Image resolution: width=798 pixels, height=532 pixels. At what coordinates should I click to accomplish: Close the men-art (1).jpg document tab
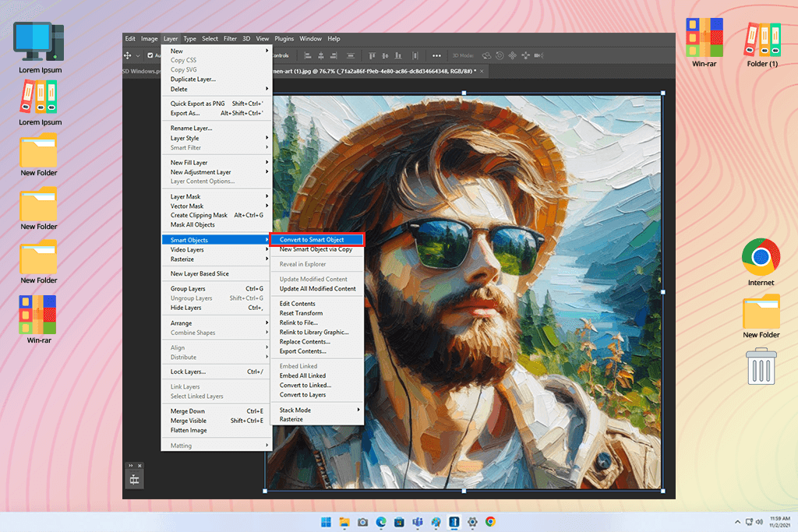point(482,71)
